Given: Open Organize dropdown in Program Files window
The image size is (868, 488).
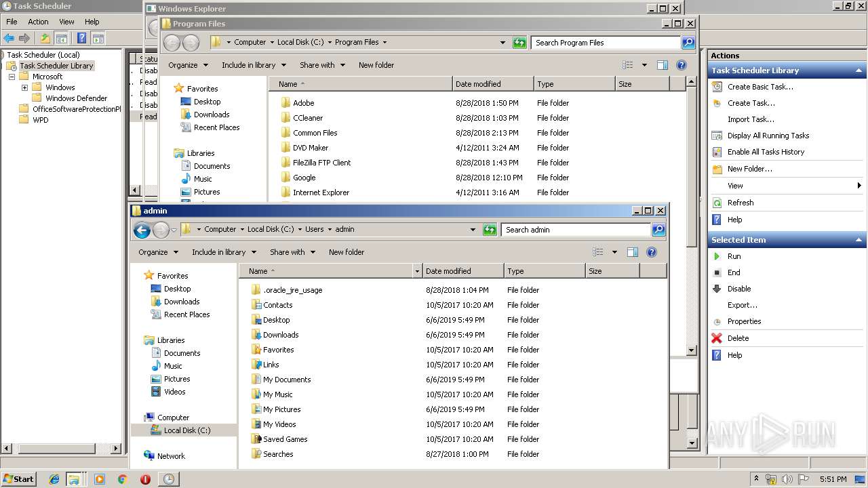Looking at the screenshot, I should [189, 65].
